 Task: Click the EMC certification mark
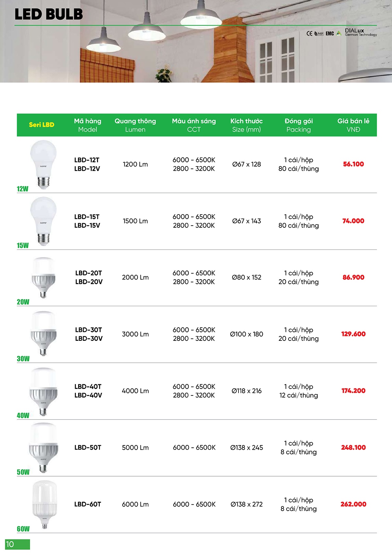[x=330, y=33]
